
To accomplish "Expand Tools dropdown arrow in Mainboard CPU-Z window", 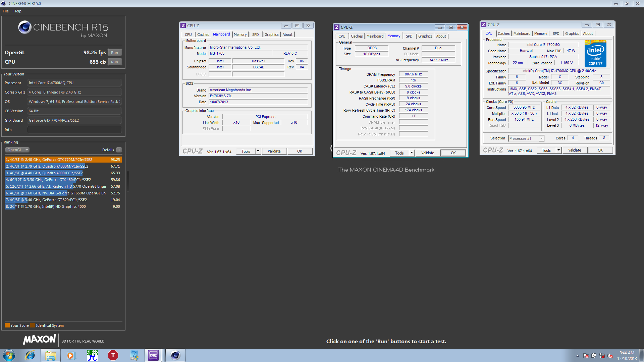I will coord(258,151).
